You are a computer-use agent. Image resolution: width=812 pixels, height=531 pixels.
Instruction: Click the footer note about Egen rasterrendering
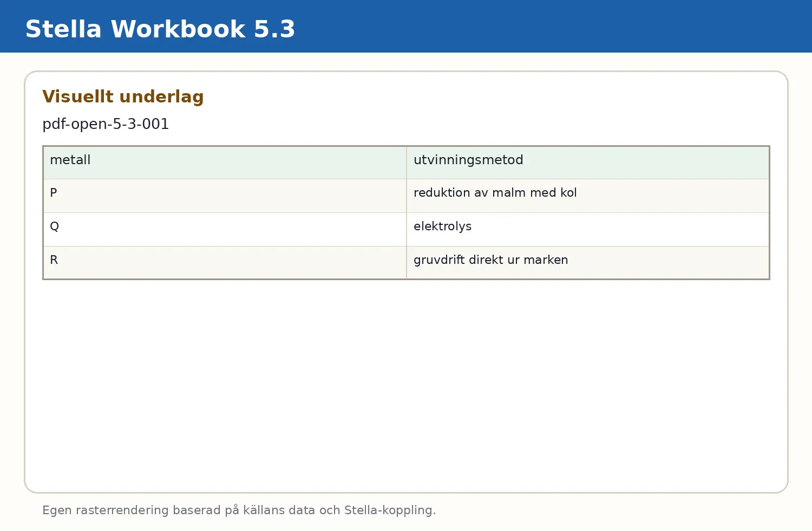(x=239, y=510)
